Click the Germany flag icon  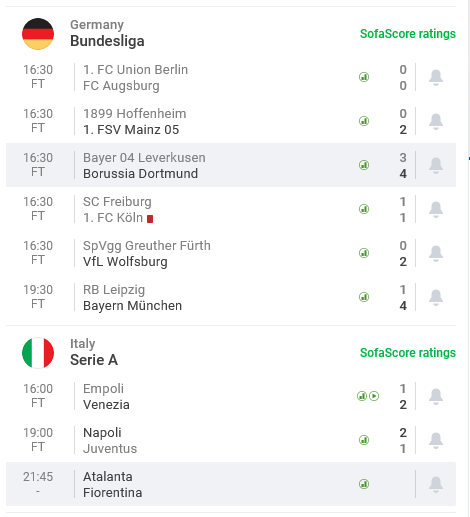pyautogui.click(x=38, y=34)
